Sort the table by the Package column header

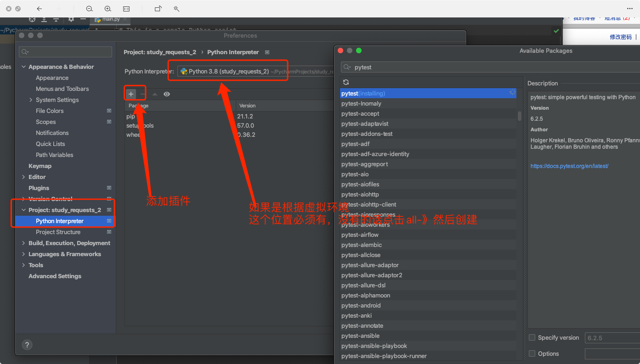click(x=181, y=106)
